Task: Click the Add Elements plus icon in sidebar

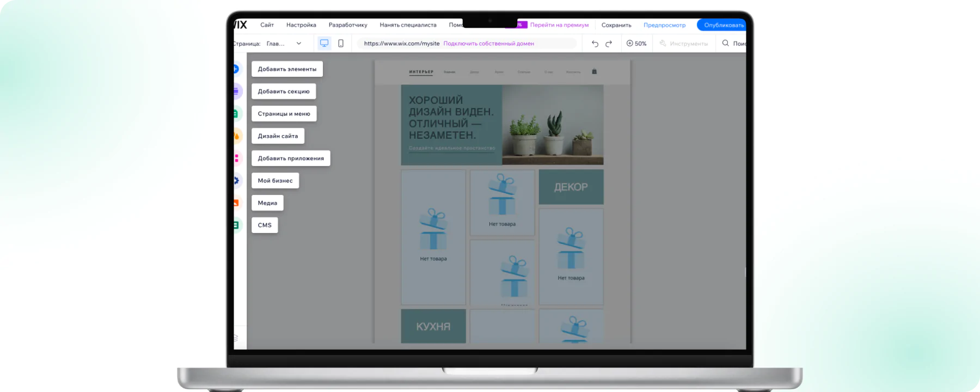Action: [x=236, y=69]
